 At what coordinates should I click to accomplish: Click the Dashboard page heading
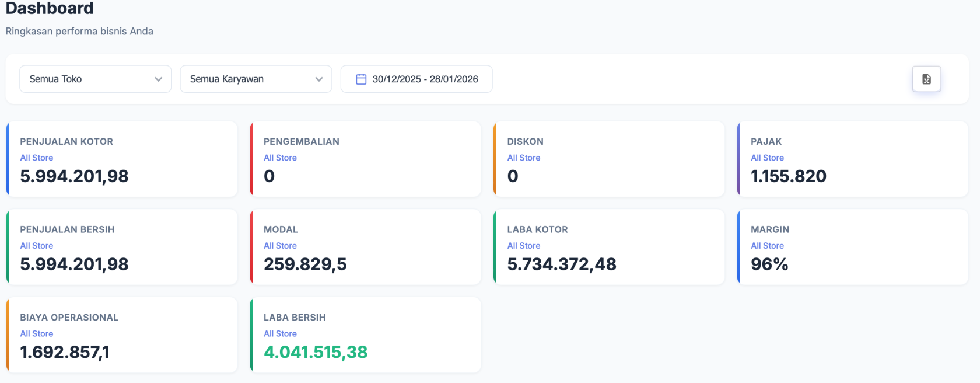point(50,9)
